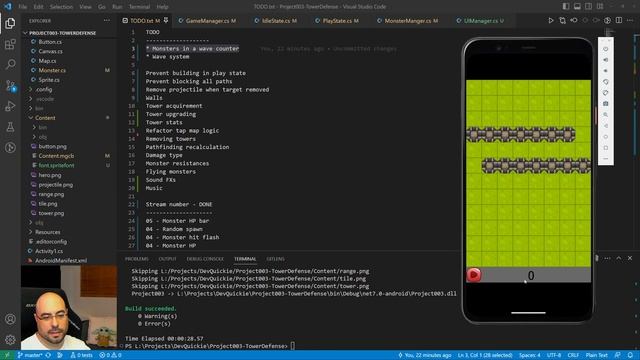
Task: Toggle secondary side bar layout icon
Action: point(589,7)
